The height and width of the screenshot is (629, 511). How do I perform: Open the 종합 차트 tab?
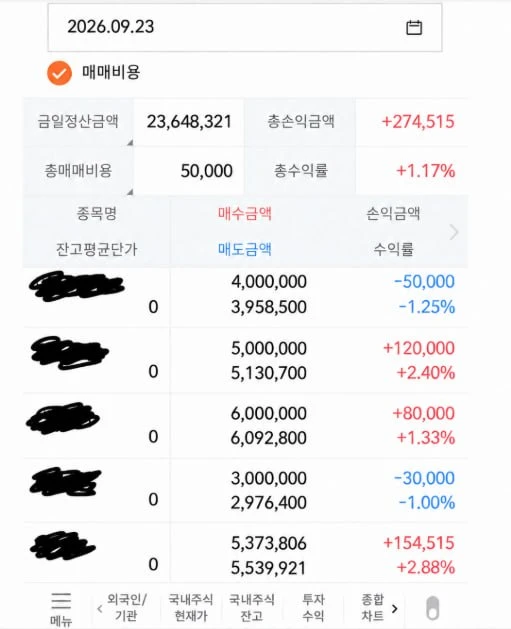(373, 607)
